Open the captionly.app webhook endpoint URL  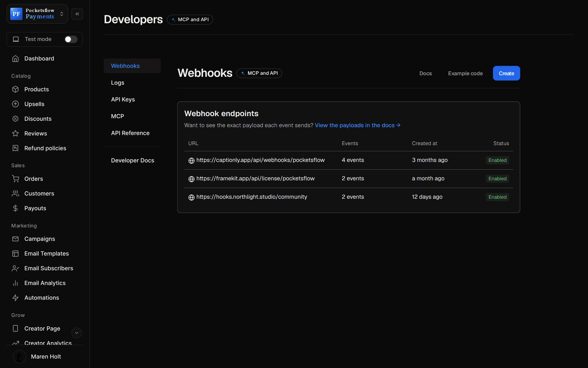click(260, 160)
